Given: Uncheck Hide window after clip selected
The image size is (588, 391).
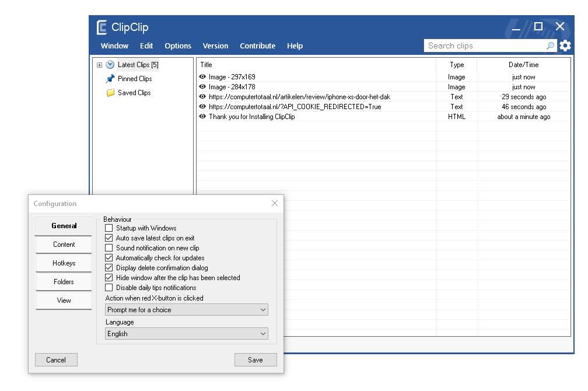Looking at the screenshot, I should 109,278.
